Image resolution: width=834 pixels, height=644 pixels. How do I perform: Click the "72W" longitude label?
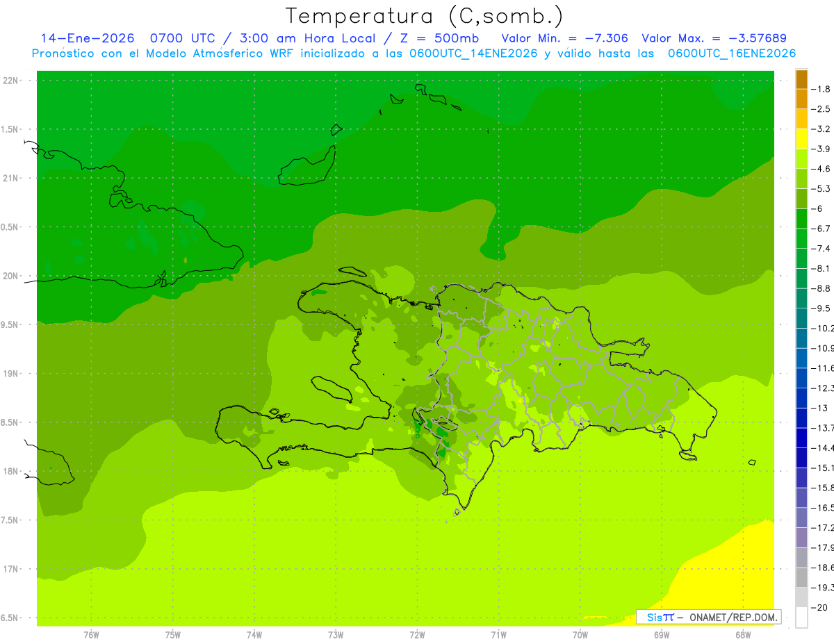point(417,634)
